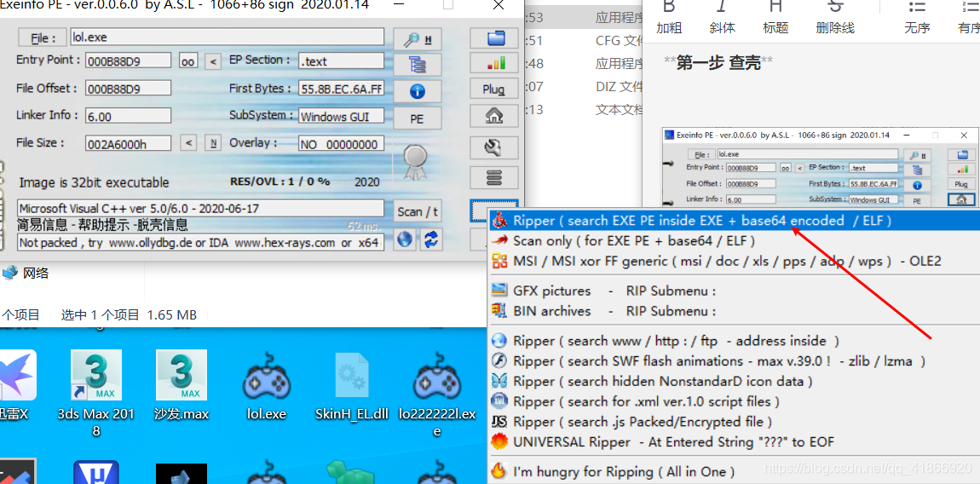Select the CFG 文件 row in Explorer
The width and height of the screenshot is (980, 484).
coord(584,41)
